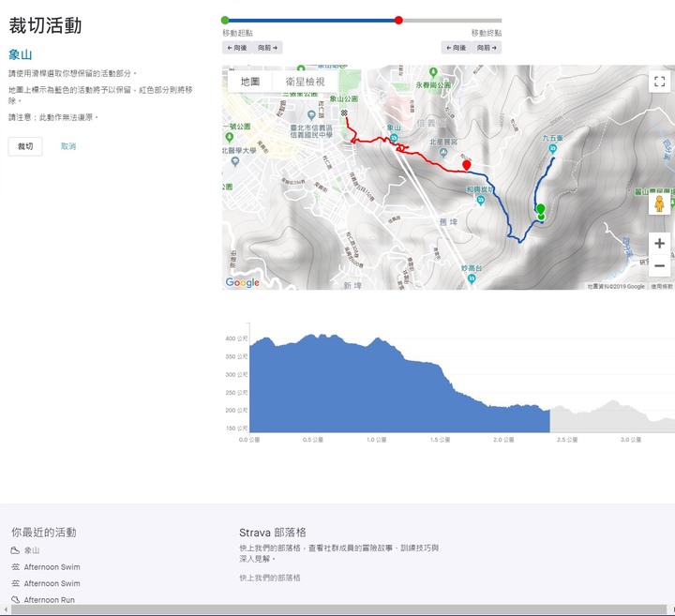The height and width of the screenshot is (616, 675).
Task: Click the checkered finish flag on map
Action: click(x=344, y=113)
